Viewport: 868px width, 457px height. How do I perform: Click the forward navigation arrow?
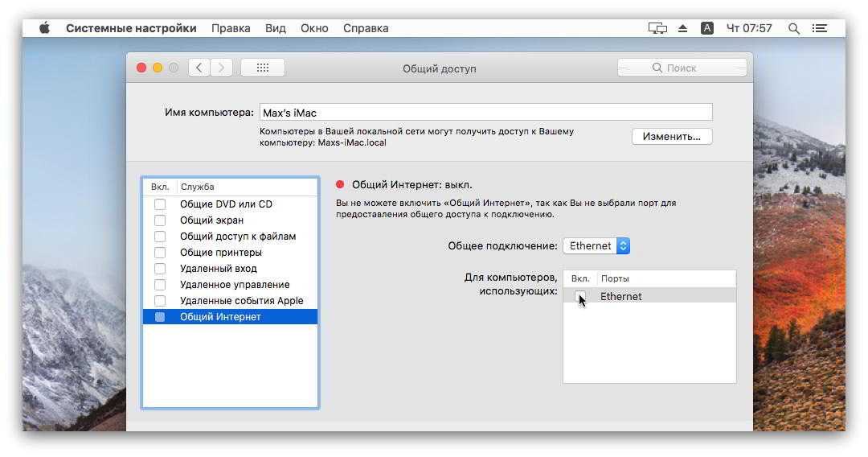click(222, 68)
